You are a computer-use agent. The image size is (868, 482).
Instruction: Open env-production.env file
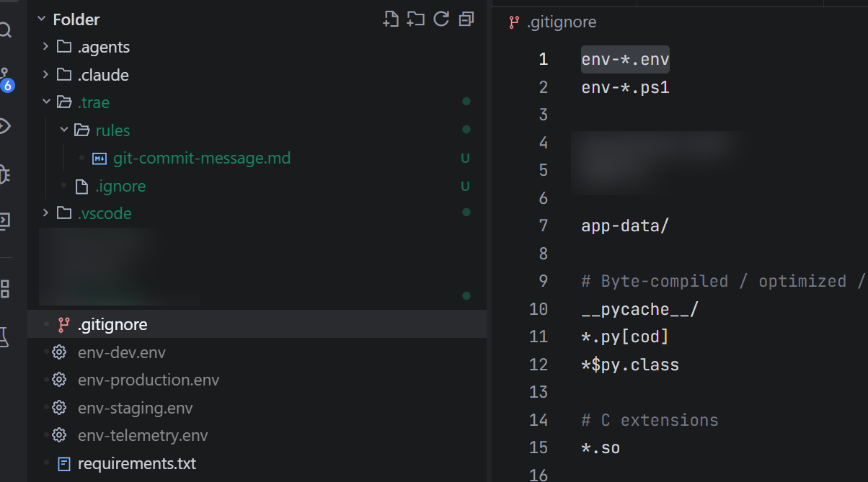pyautogui.click(x=149, y=380)
